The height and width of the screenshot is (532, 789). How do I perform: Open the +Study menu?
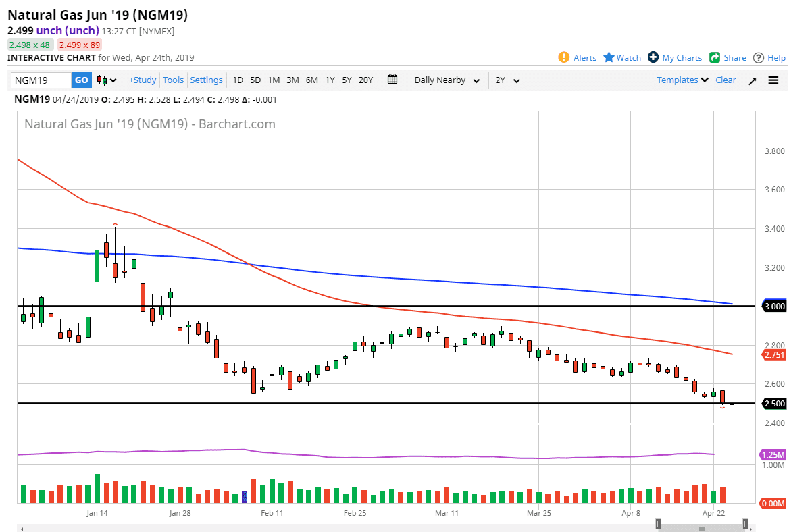[x=143, y=80]
